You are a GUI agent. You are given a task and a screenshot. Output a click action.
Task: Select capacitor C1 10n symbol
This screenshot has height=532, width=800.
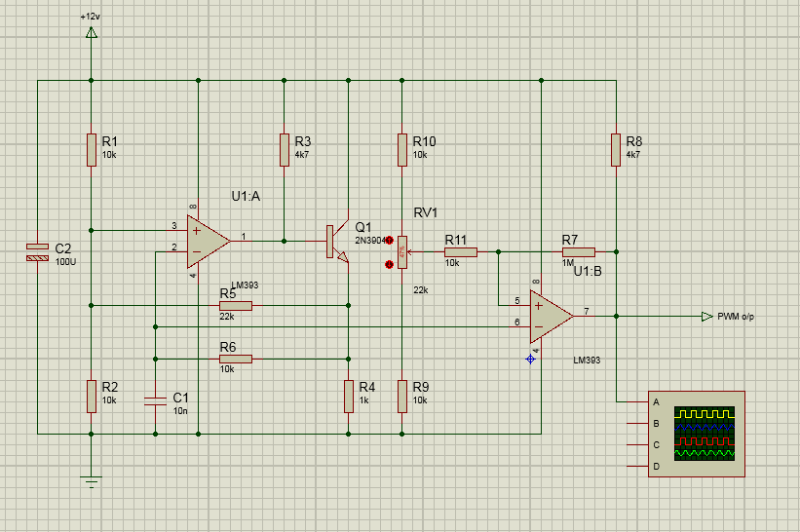point(156,401)
